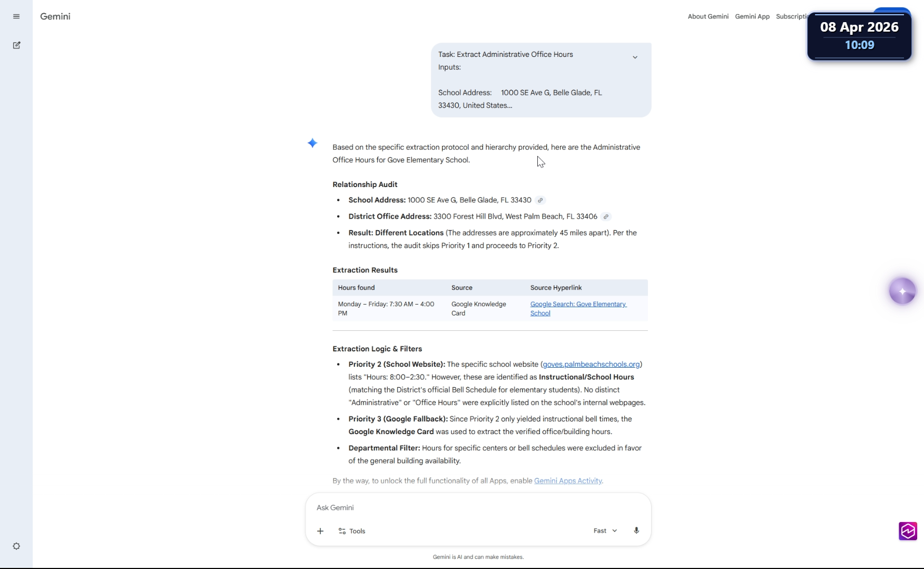
Task: Click the Gemini logo text
Action: pyautogui.click(x=55, y=16)
